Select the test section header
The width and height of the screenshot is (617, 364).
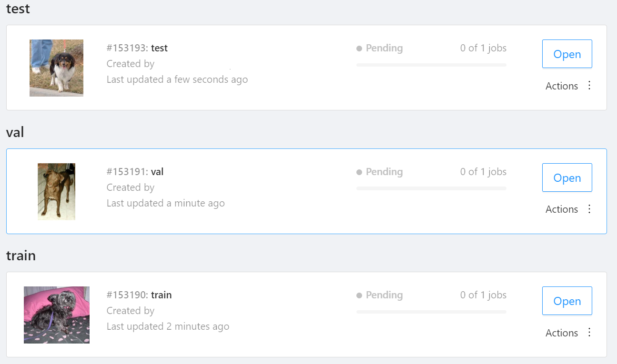[x=18, y=9]
